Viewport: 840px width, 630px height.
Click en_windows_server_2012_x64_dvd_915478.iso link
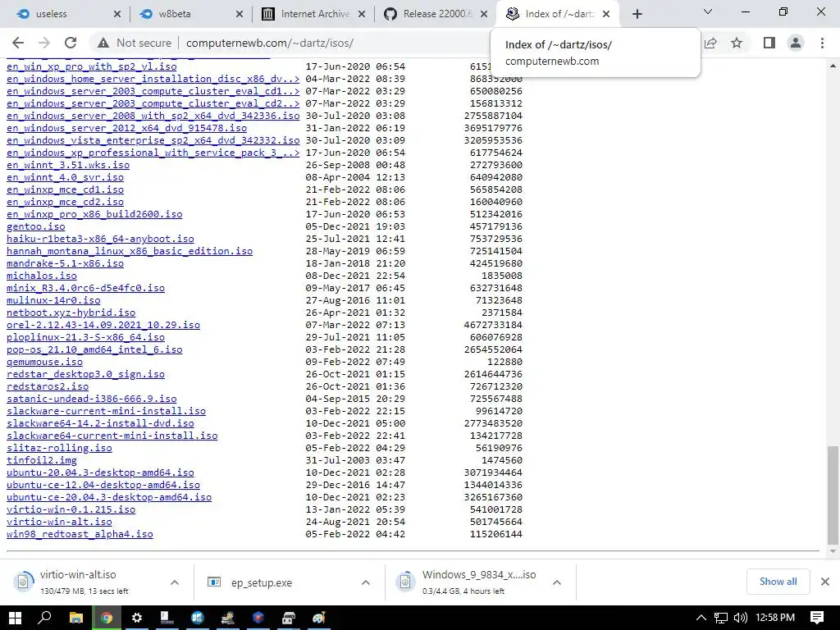coord(127,128)
